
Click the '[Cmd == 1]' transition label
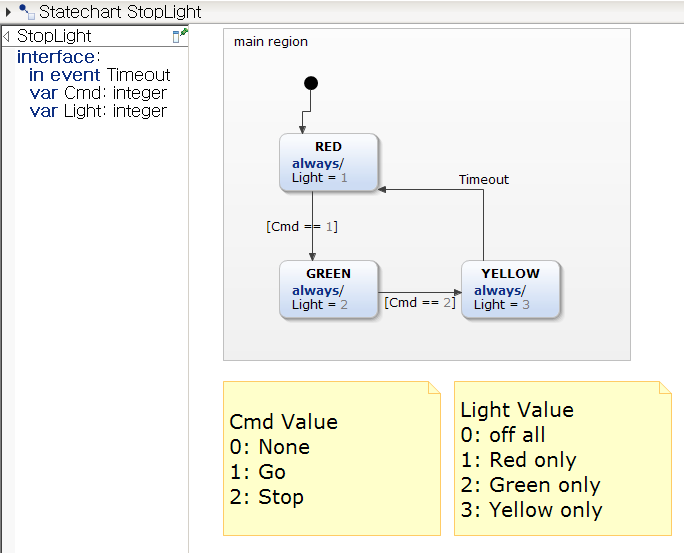click(x=302, y=227)
